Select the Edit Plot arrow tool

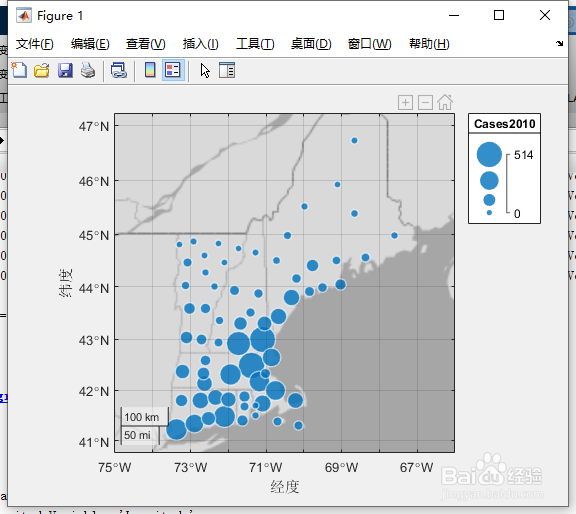tap(205, 70)
